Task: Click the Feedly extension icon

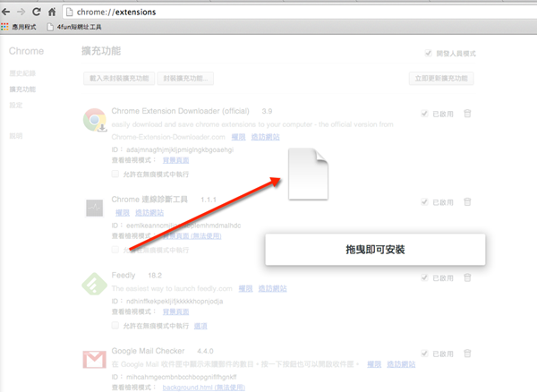Action: pos(95,284)
